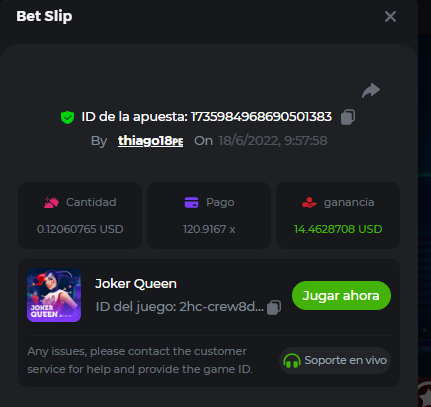Screen dimensions: 431x407
Task: Copy the game ID using copy icon
Action: 274,307
